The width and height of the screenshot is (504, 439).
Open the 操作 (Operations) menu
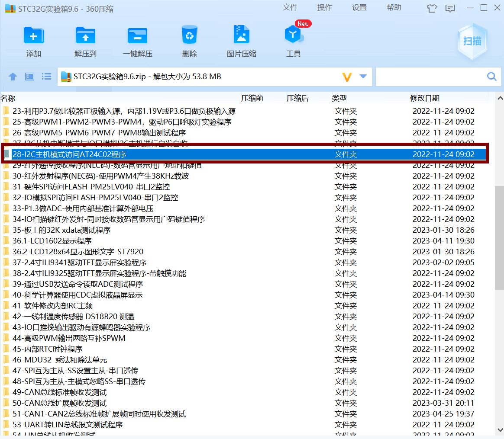pyautogui.click(x=325, y=7)
